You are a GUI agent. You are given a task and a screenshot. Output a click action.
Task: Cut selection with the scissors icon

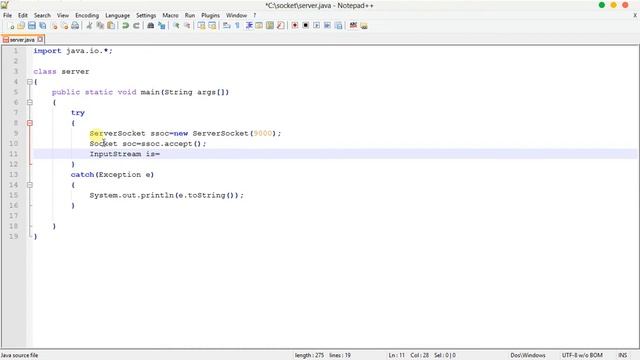pos(89,26)
